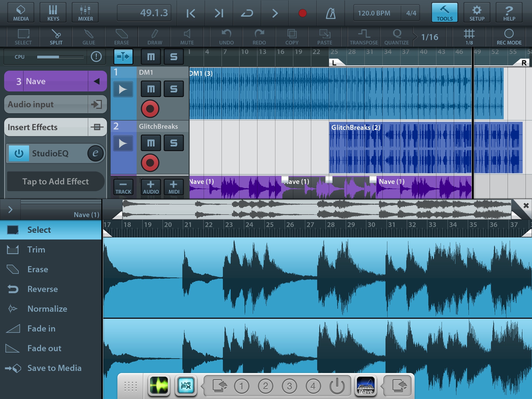
Task: Jump to the song start
Action: (191, 13)
